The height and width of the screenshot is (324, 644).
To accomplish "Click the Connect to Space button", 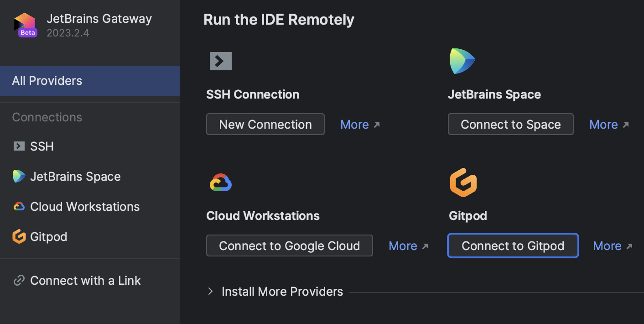I will tap(510, 124).
